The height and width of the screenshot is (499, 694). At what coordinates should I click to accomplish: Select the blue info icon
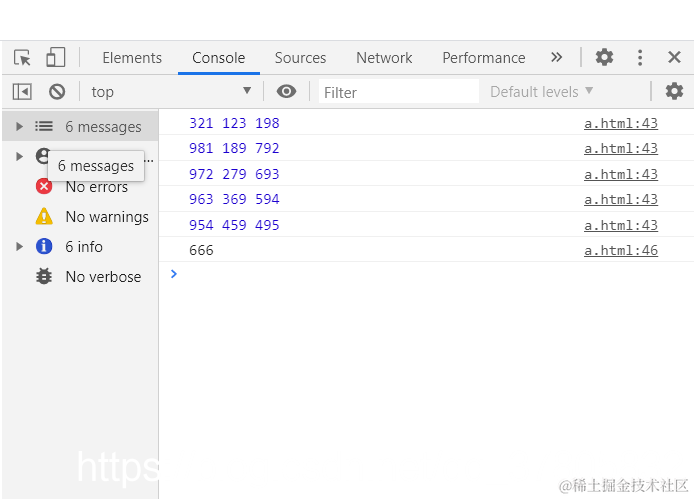pos(44,246)
